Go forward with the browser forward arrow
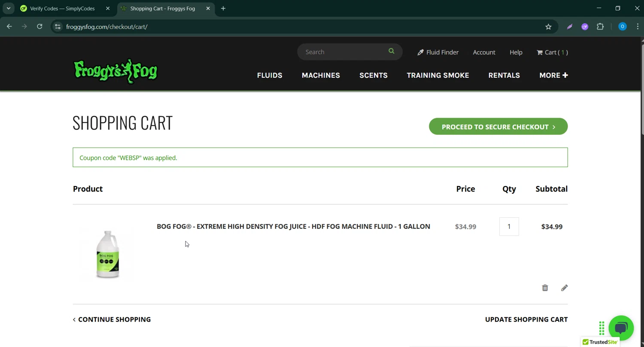The image size is (644, 347). click(24, 27)
